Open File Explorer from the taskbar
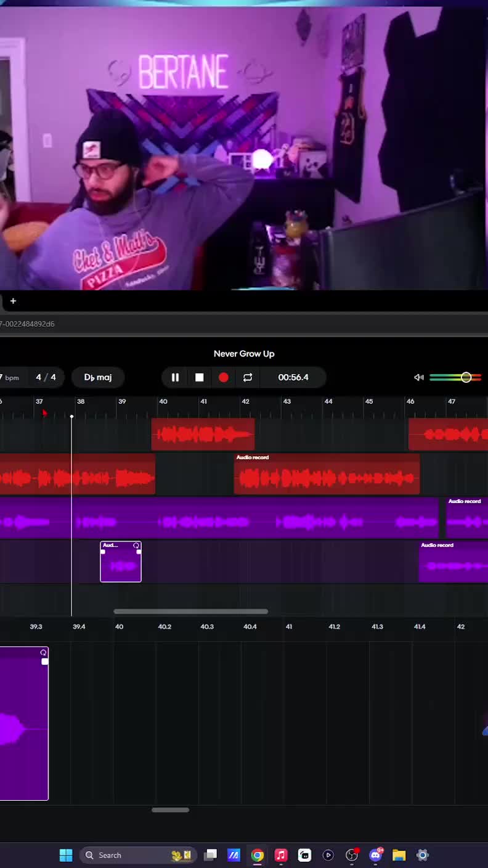Viewport: 488px width, 868px height. (399, 855)
